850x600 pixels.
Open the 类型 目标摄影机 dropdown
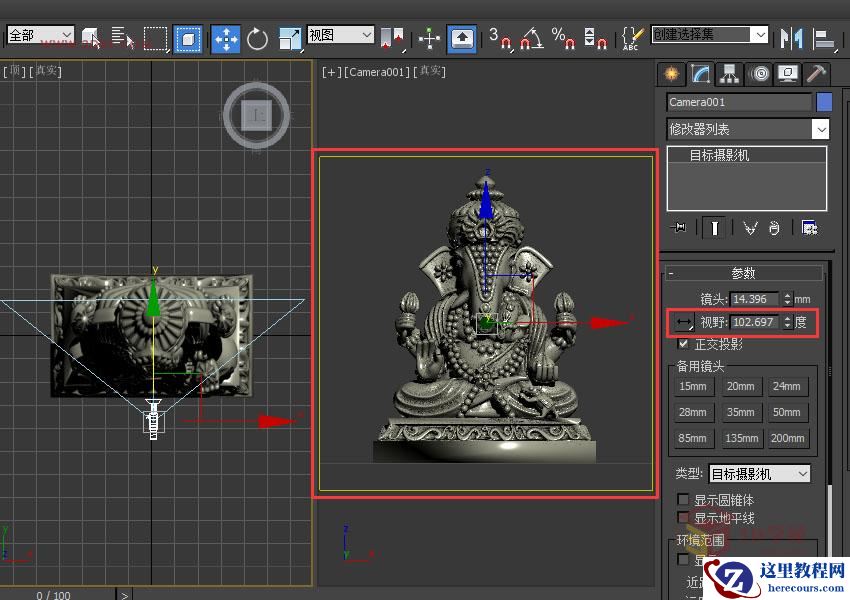[760, 473]
